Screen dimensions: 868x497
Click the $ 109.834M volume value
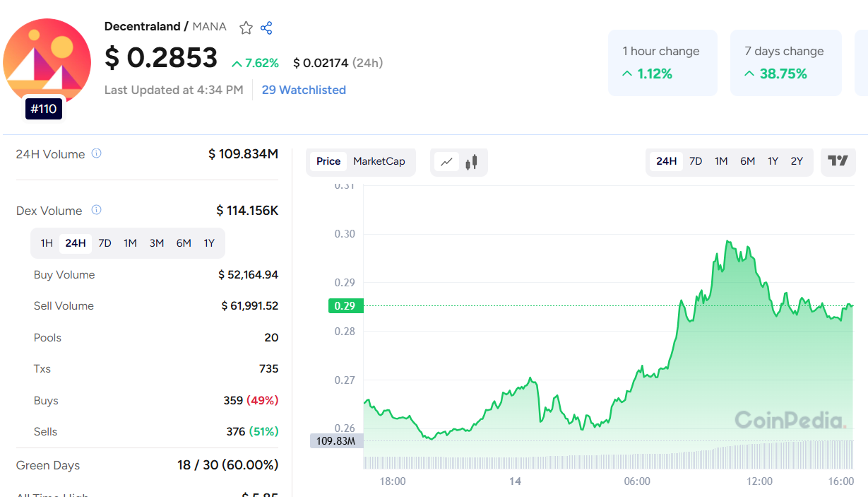(243, 154)
